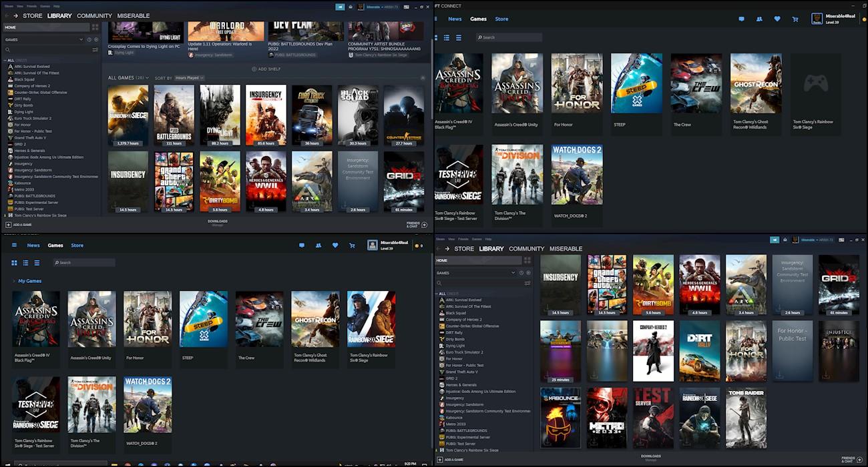Open filter settings icon in top-left Steam search row
This screenshot has height=467, width=868.
pyautogui.click(x=95, y=50)
